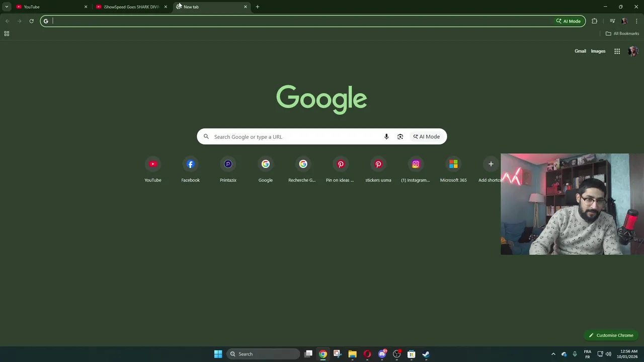The width and height of the screenshot is (644, 362).
Task: Open the Microsoft 365 shortcut
Action: click(x=453, y=170)
